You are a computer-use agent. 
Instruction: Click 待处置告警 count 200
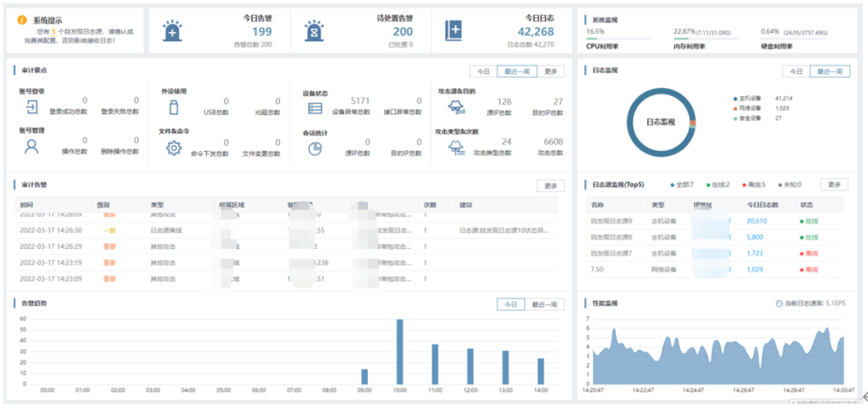403,31
